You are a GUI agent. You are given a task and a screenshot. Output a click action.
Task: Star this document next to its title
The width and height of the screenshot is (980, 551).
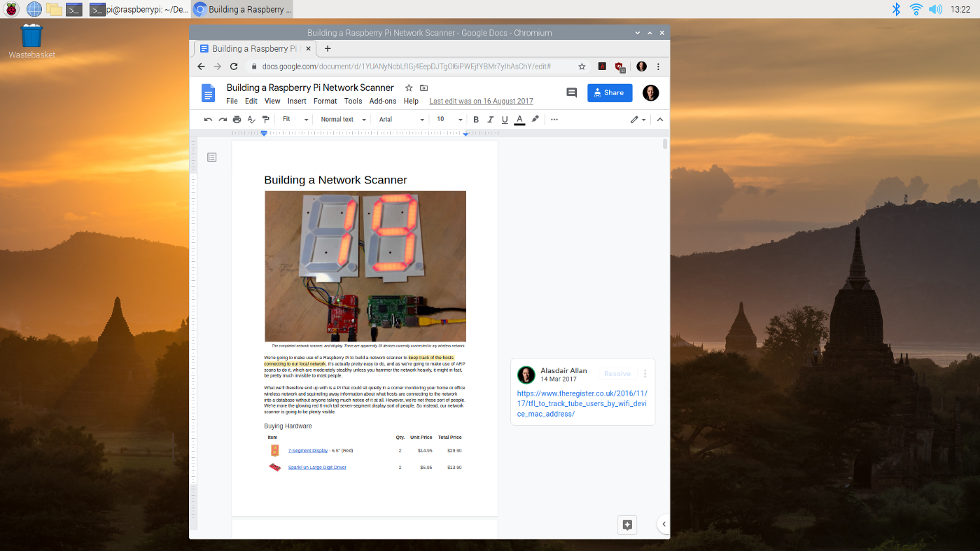tap(409, 88)
